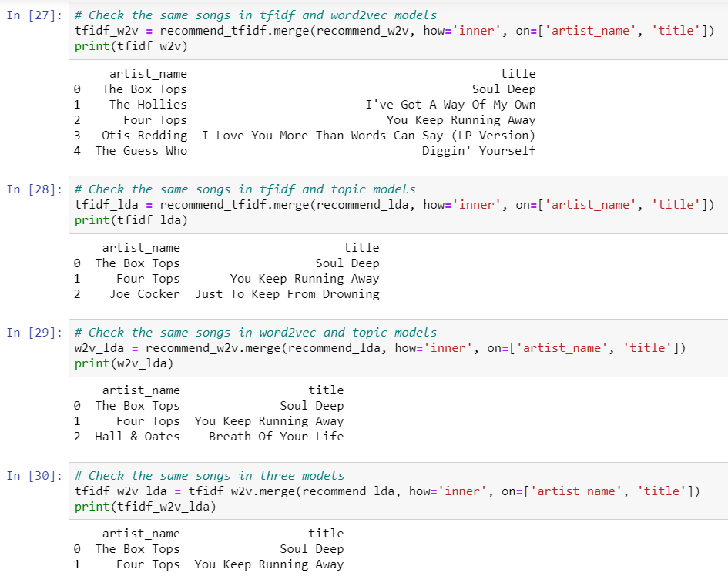The height and width of the screenshot is (576, 728).
Task: Select the "Hall & Oates" artist entry
Action: tap(137, 437)
